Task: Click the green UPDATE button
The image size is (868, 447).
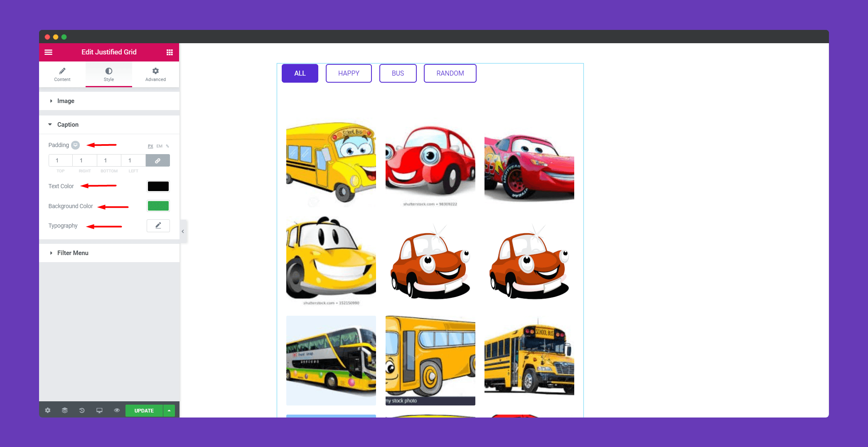Action: (x=144, y=410)
